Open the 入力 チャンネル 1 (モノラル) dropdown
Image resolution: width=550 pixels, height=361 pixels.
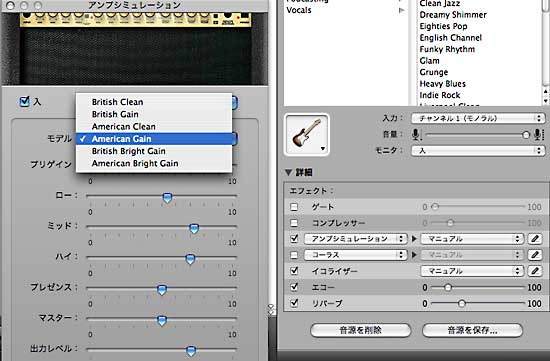pos(478,118)
